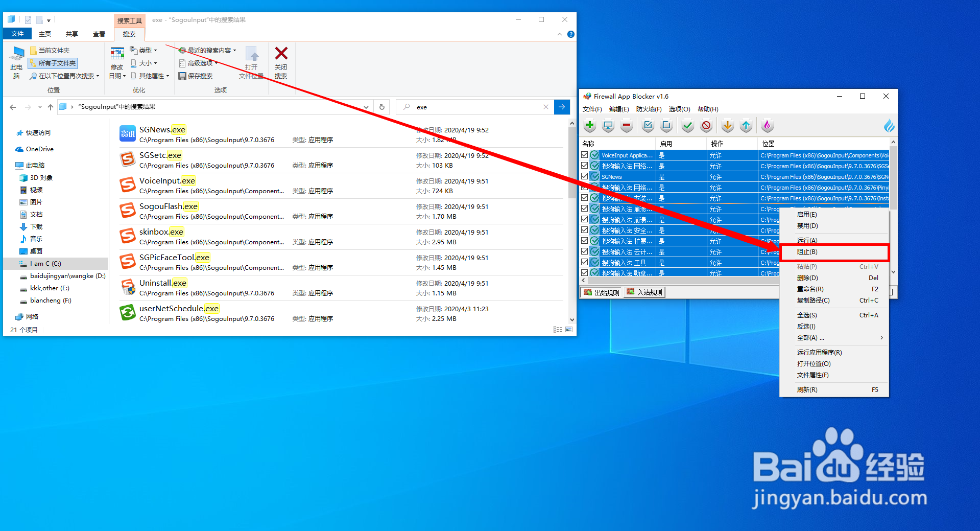Open the 其他属性 dropdown

150,76
